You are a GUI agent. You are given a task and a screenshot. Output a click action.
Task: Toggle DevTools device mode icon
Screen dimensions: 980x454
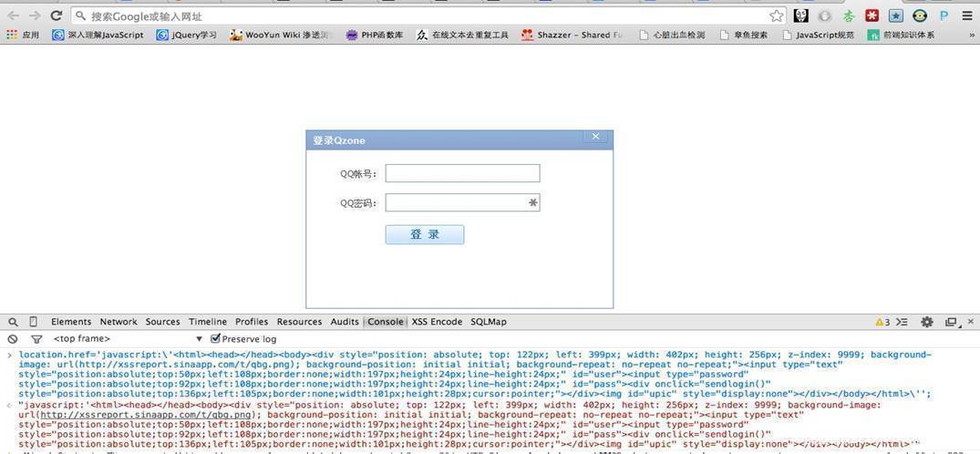tap(33, 322)
